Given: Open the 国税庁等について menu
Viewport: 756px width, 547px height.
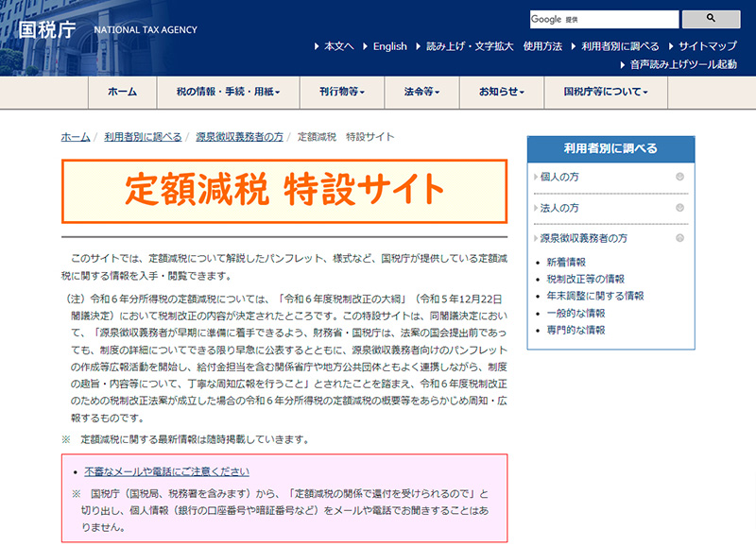Looking at the screenshot, I should pyautogui.click(x=603, y=93).
